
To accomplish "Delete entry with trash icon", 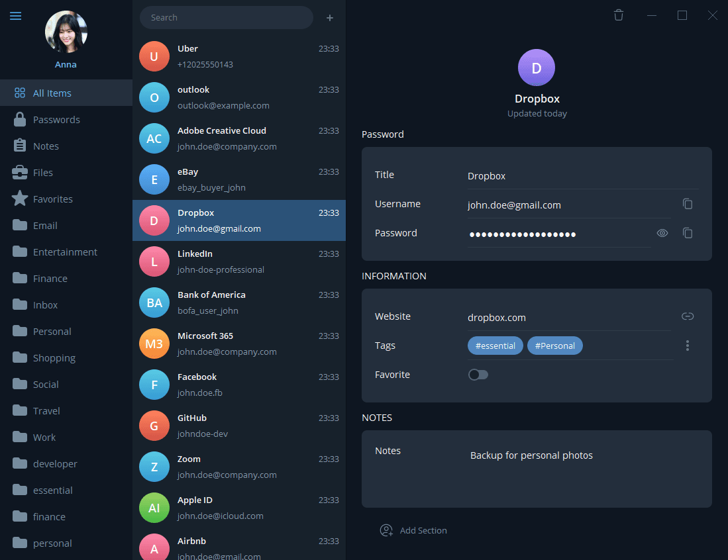I will [619, 15].
